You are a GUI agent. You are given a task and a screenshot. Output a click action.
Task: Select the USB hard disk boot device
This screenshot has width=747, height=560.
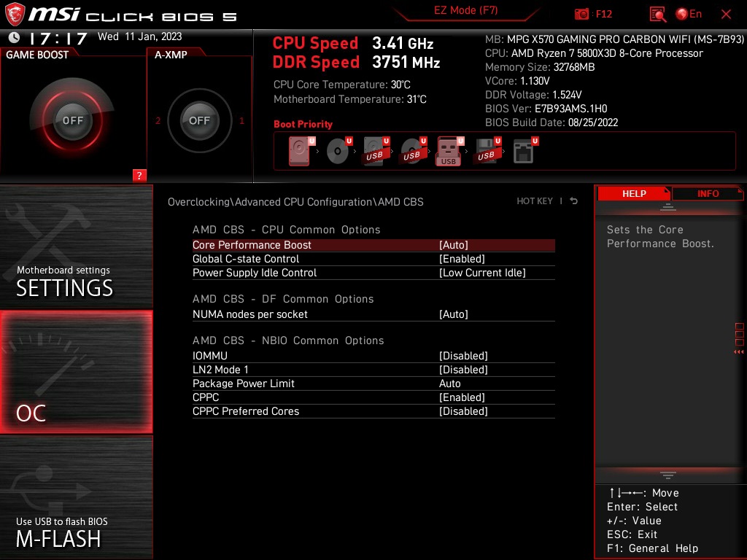click(x=376, y=150)
